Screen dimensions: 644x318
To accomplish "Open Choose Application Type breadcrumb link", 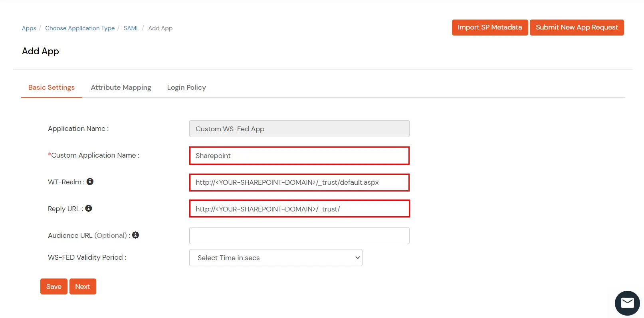I will point(80,28).
